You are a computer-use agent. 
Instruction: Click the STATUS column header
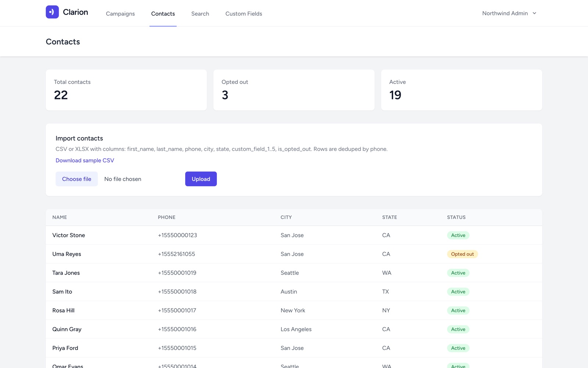click(x=456, y=217)
